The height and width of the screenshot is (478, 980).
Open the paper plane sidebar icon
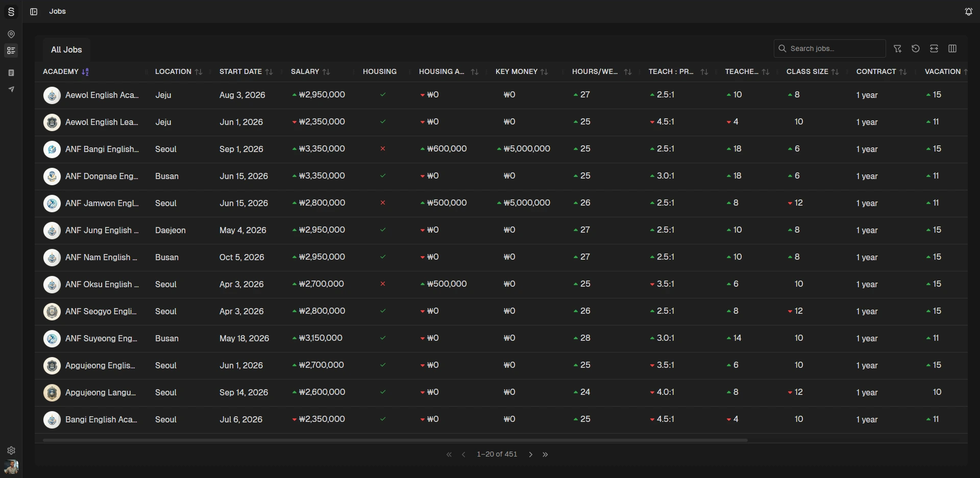tap(11, 89)
